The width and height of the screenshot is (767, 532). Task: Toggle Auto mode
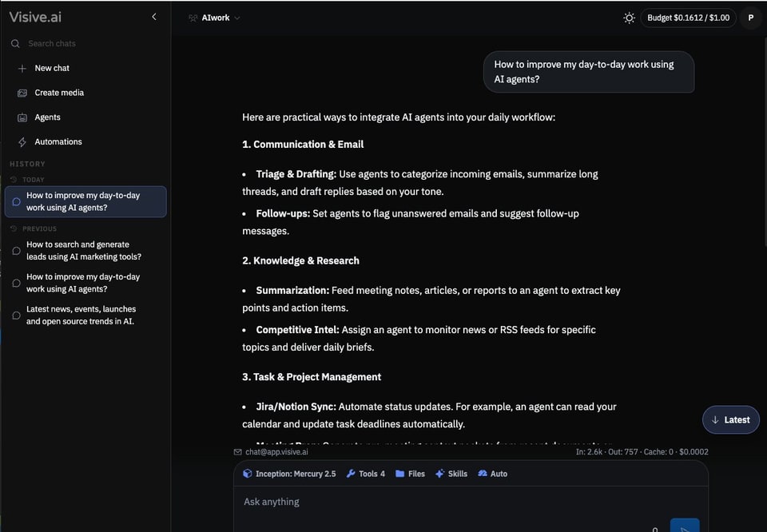coord(493,474)
